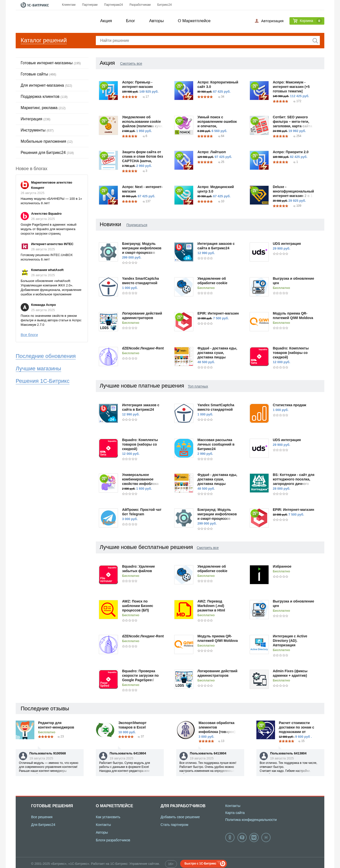Open Bquadro Page Speed icon
The height and width of the screenshot is (868, 340).
tap(108, 679)
